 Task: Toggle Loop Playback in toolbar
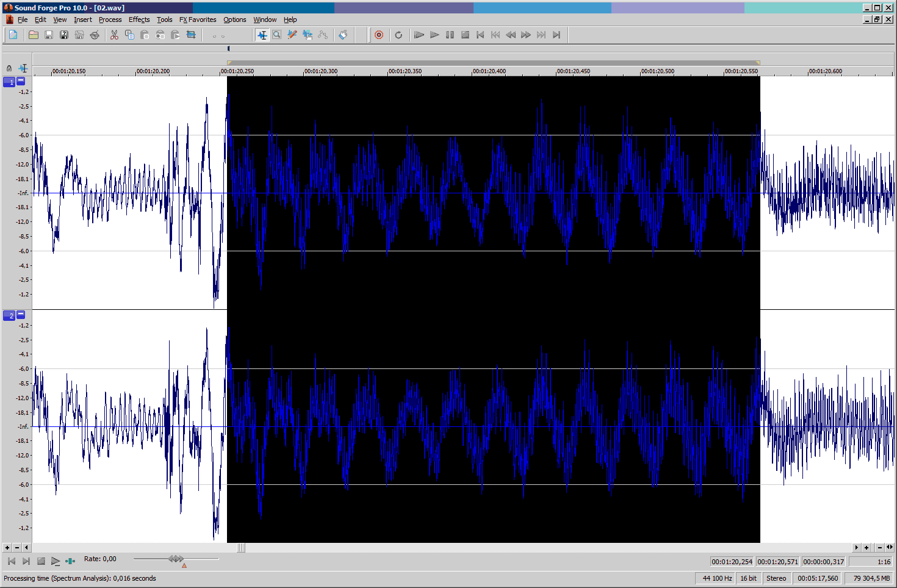[398, 35]
